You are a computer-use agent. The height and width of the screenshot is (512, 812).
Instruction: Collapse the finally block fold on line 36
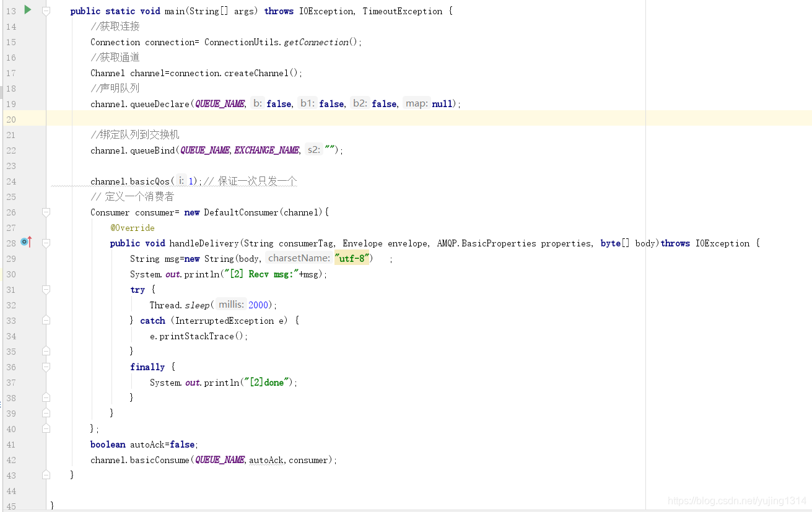[46, 367]
